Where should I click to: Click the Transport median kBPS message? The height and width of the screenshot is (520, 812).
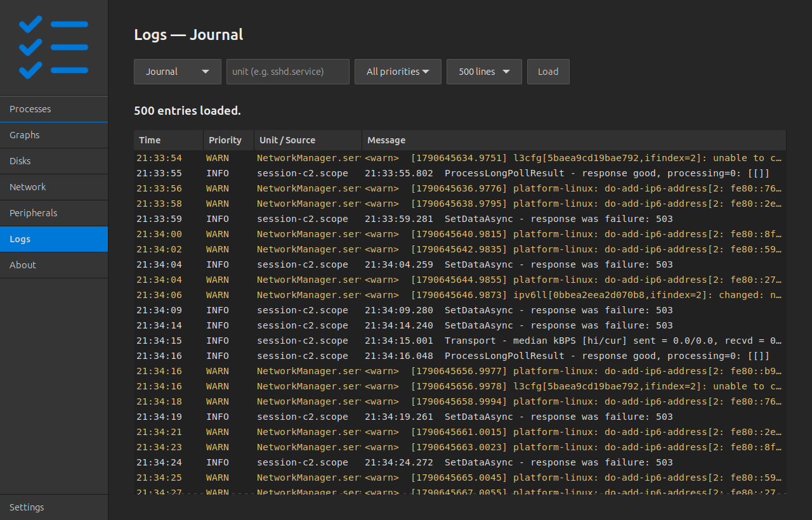click(x=573, y=341)
